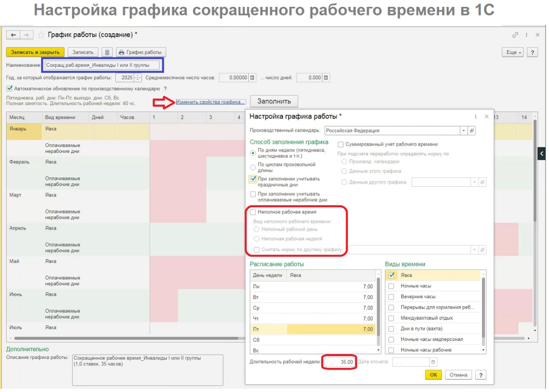
Task: Toggle automatic update by production calendar
Action: 9,89
